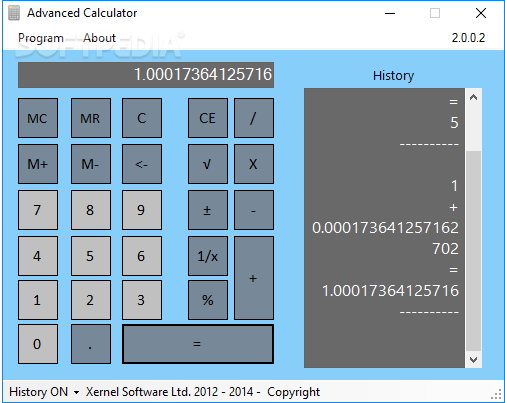Clear everything with the C button
505x403 pixels.
click(x=142, y=118)
